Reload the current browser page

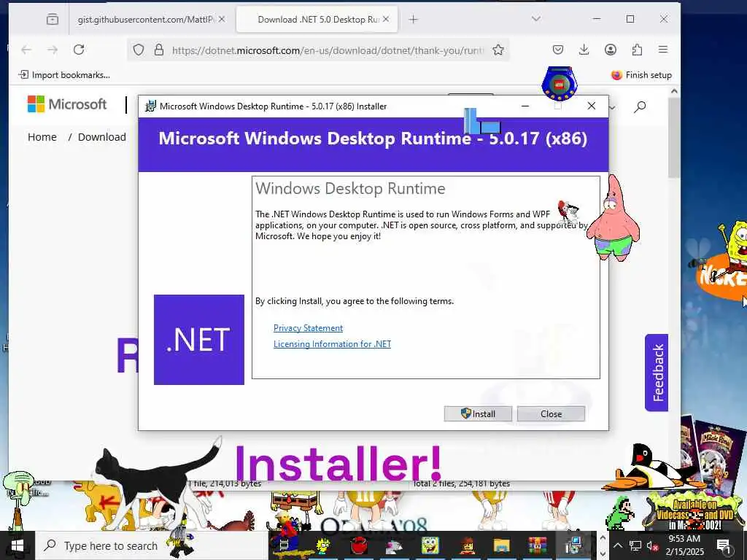pyautogui.click(x=79, y=50)
